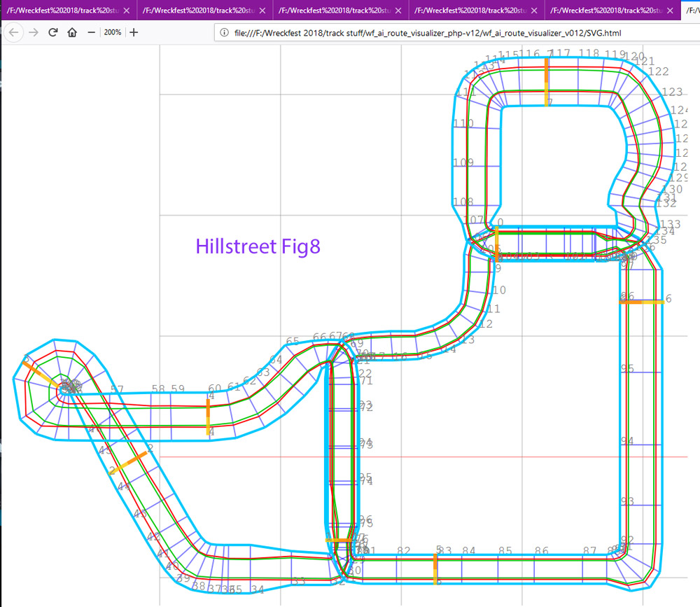This screenshot has height=607, width=700.
Task: Show site information for the file URL
Action: [x=225, y=33]
